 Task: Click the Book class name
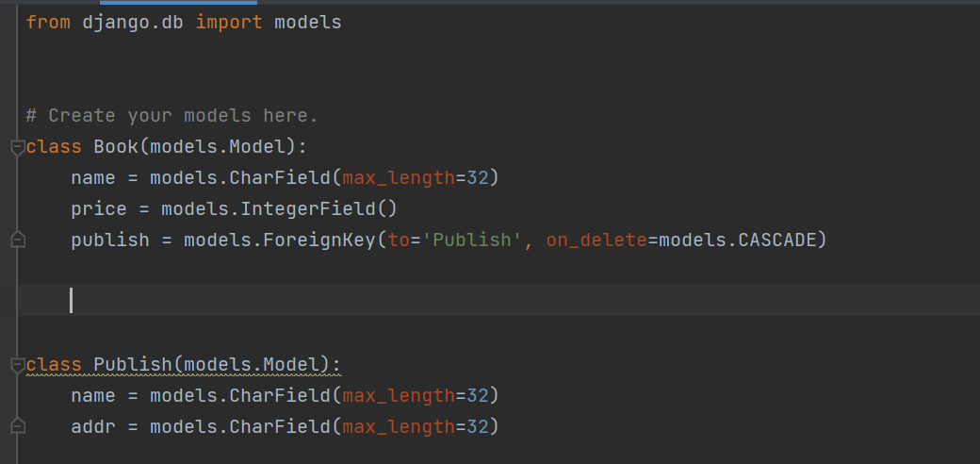[116, 147]
